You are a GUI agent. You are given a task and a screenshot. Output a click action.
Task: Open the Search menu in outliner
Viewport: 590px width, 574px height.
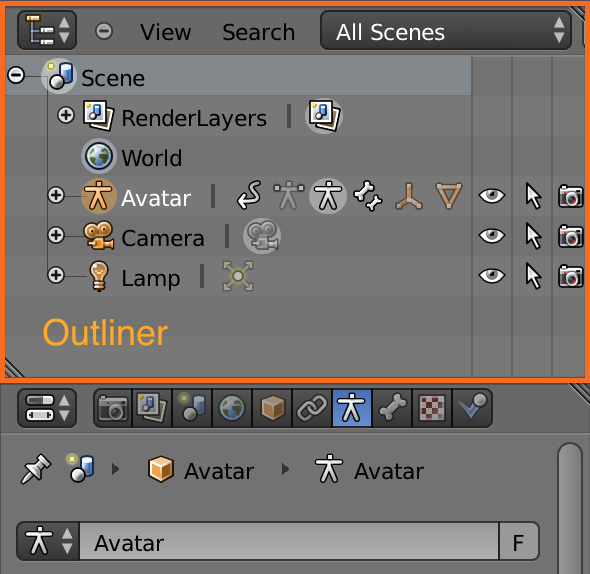point(259,32)
